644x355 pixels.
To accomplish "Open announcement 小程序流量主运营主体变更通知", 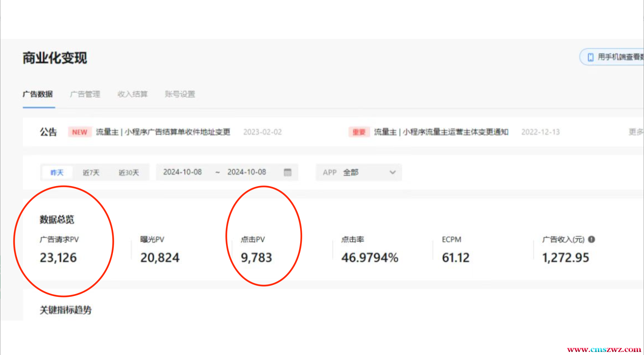I will click(441, 132).
